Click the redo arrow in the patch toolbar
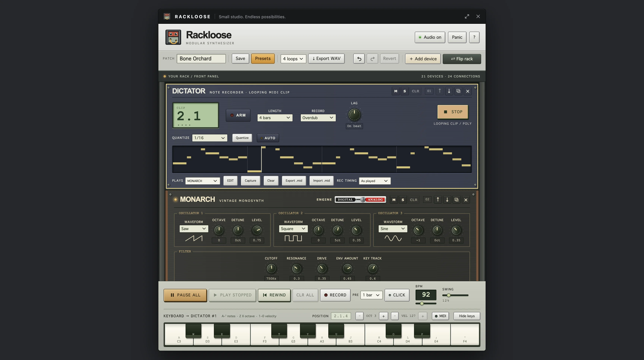The height and width of the screenshot is (360, 644). pos(372,59)
